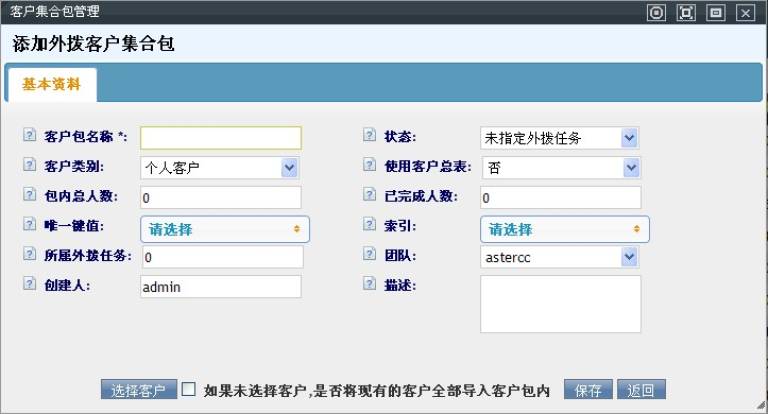Viewport: 768px width, 414px height.
Task: Switch to the 基本资料 tab
Action: tap(51, 85)
